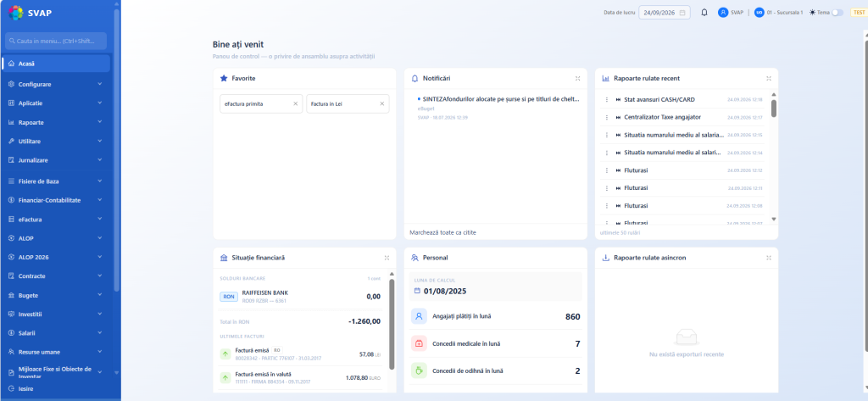Screen dimensions: 868x401
Task: Click the Angajați plătiți în lună icon
Action: tap(419, 316)
